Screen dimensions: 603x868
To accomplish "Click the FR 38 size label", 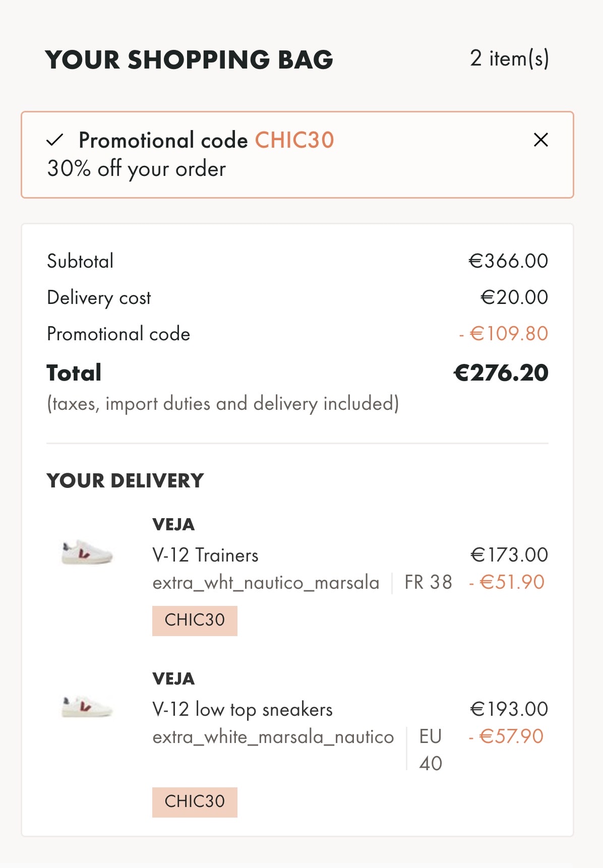I will point(428,582).
